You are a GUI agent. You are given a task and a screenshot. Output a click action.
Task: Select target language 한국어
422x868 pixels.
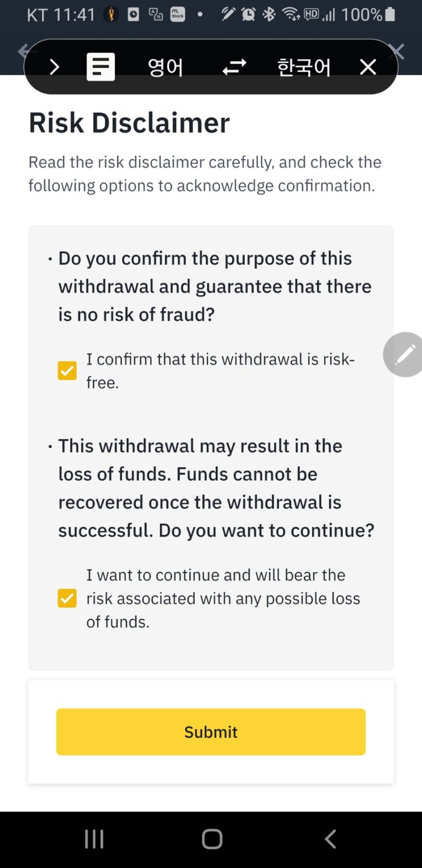304,67
